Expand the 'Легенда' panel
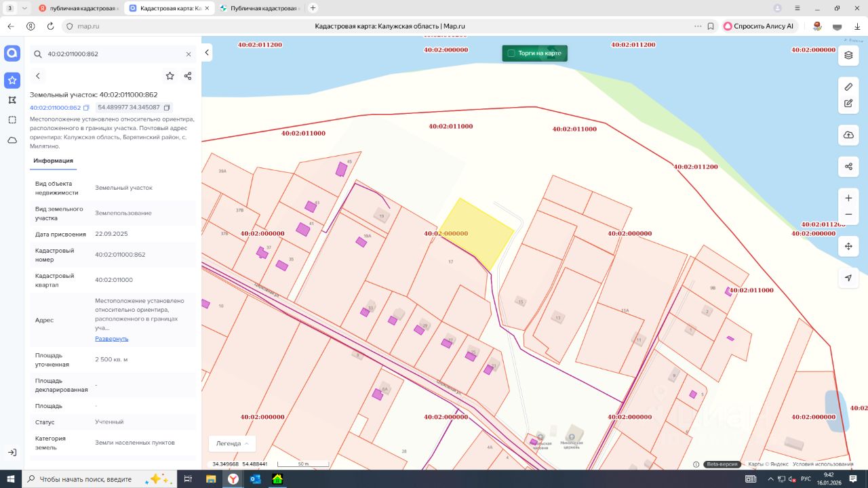Image resolution: width=868 pixels, height=488 pixels. tap(232, 443)
